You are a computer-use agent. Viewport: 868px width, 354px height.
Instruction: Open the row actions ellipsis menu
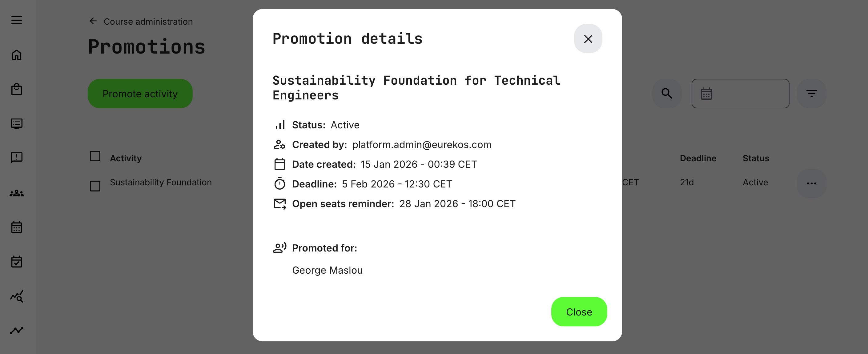tap(811, 183)
